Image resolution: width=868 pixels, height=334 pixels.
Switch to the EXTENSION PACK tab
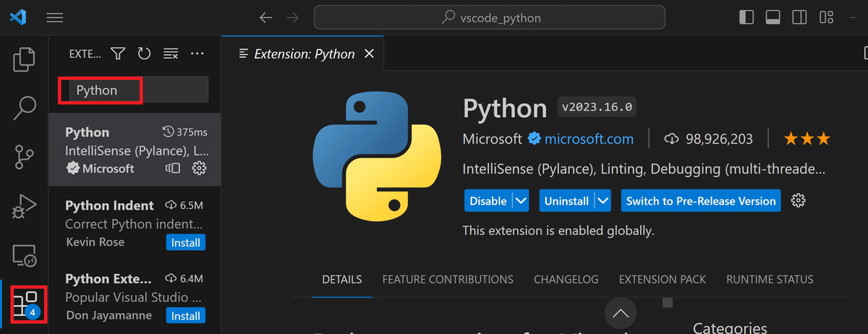663,279
